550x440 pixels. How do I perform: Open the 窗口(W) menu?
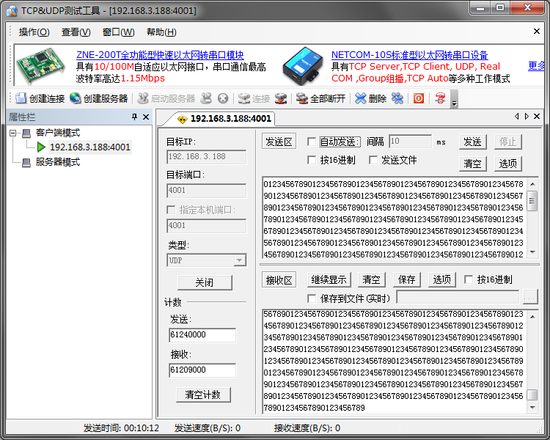click(x=118, y=32)
